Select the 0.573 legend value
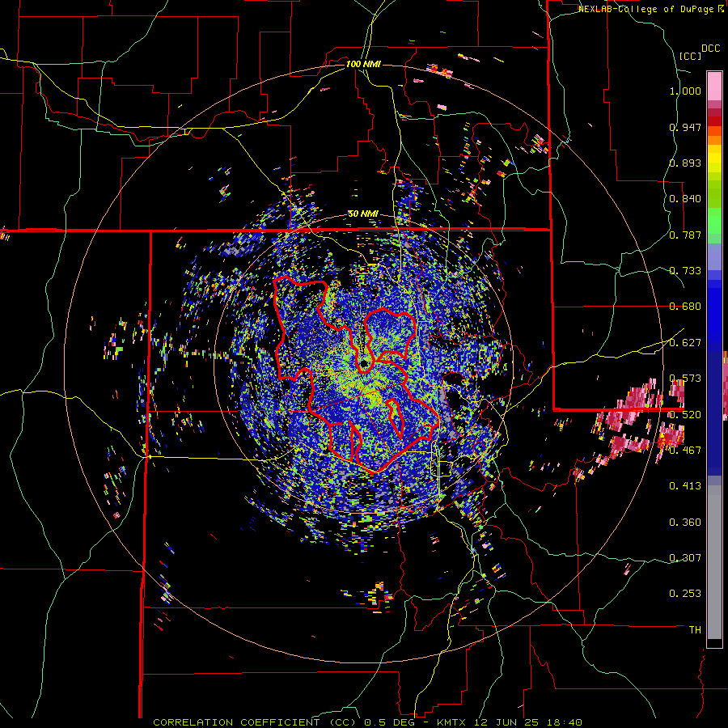Viewport: 728px width, 728px height. (685, 379)
